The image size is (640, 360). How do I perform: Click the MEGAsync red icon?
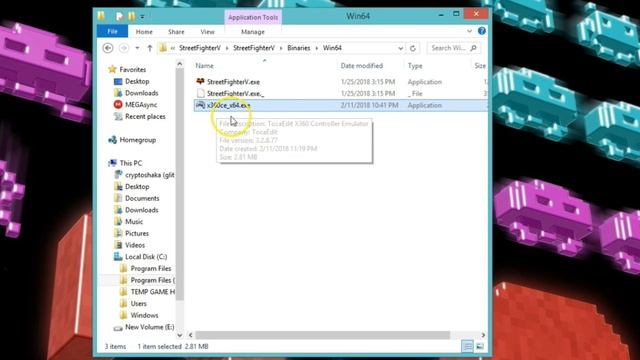(118, 104)
